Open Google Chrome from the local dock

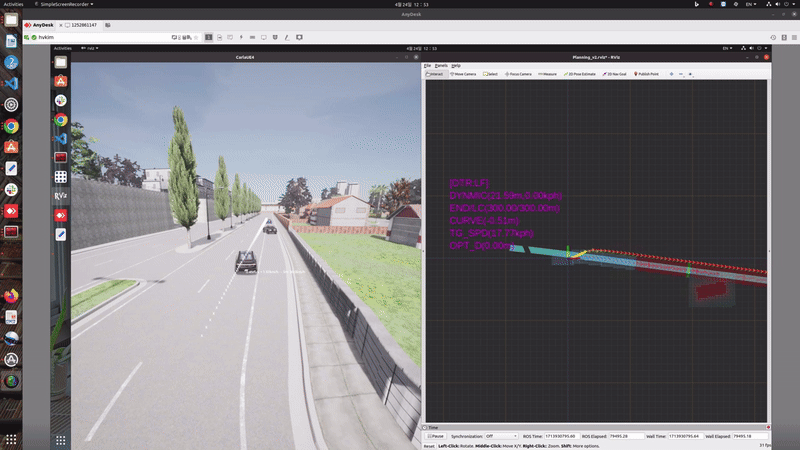click(11, 126)
